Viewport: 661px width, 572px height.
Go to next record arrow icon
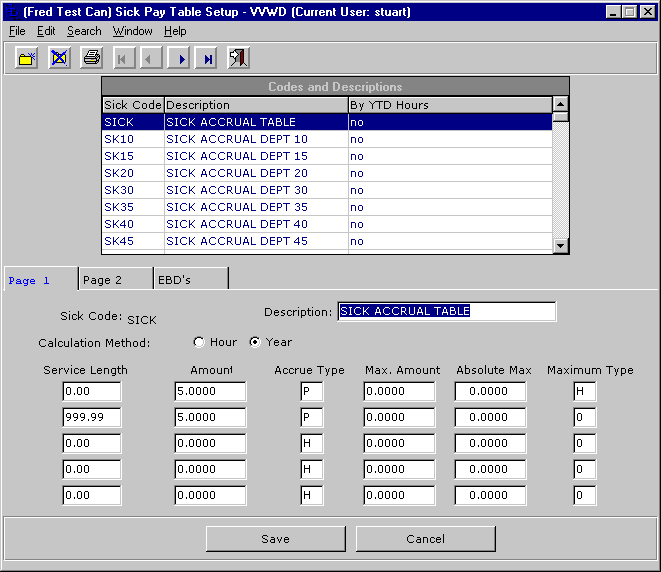[x=180, y=59]
